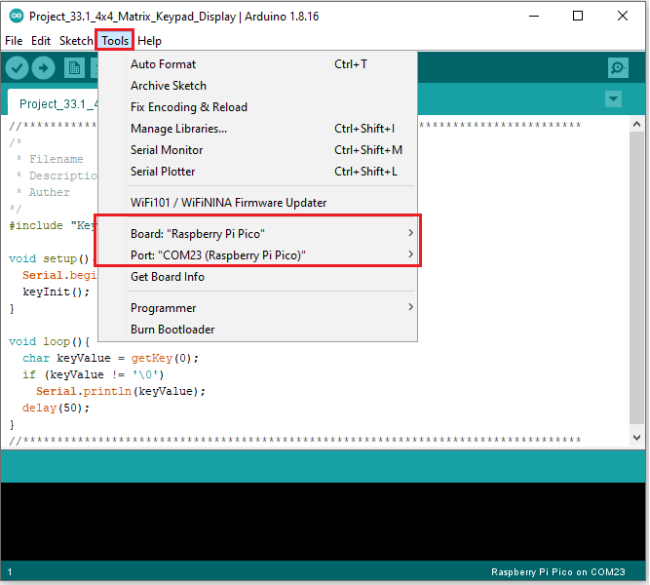Viewport: 650px width, 585px height.
Task: Maximize the Arduino window
Action: [577, 16]
